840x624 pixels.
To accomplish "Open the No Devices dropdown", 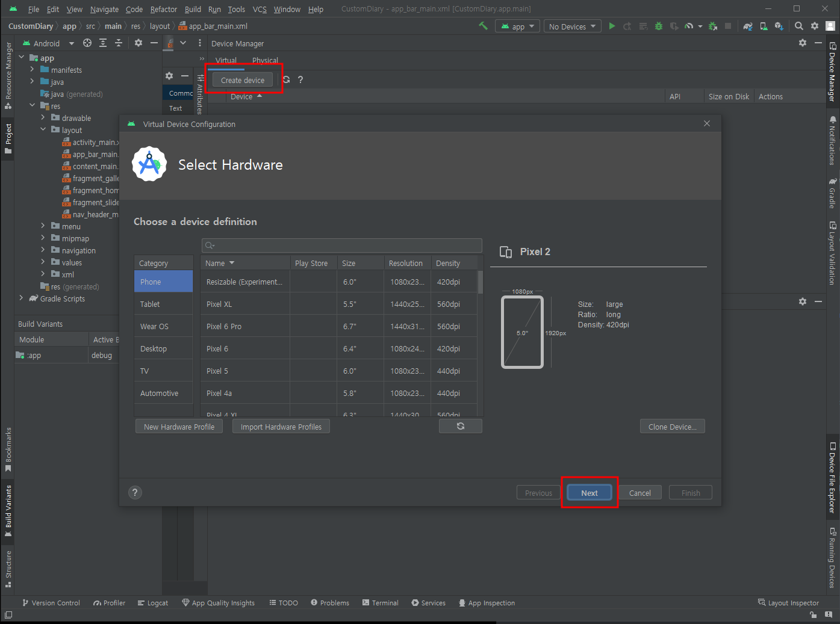I will click(573, 26).
